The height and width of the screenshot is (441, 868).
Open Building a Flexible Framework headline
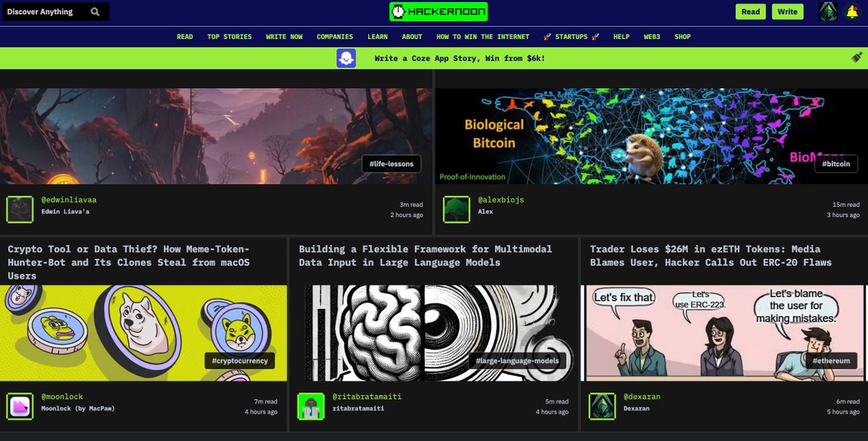coord(425,255)
